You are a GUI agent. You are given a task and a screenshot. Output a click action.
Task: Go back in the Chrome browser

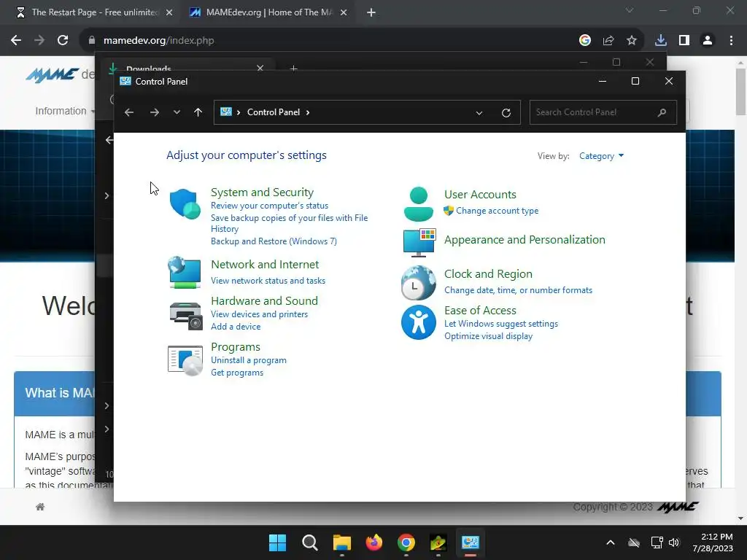click(x=16, y=41)
